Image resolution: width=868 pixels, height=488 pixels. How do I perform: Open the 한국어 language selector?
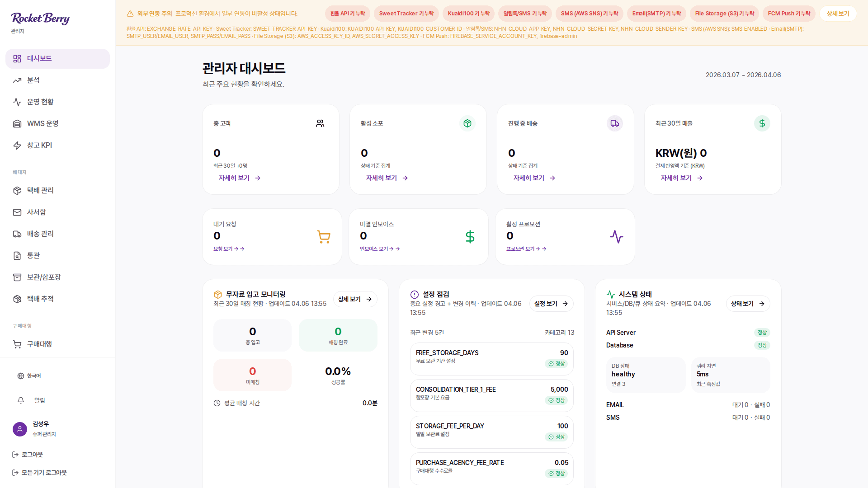pyautogui.click(x=20, y=375)
